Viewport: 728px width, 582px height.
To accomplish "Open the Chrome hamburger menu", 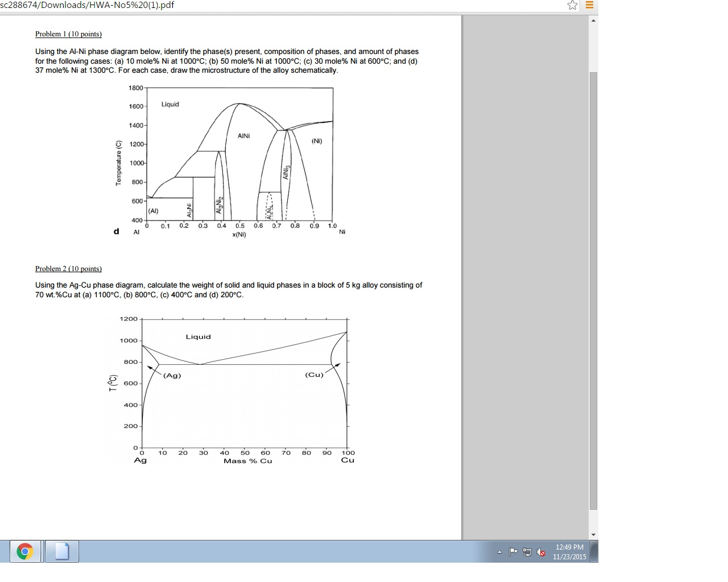I will tap(589, 5).
